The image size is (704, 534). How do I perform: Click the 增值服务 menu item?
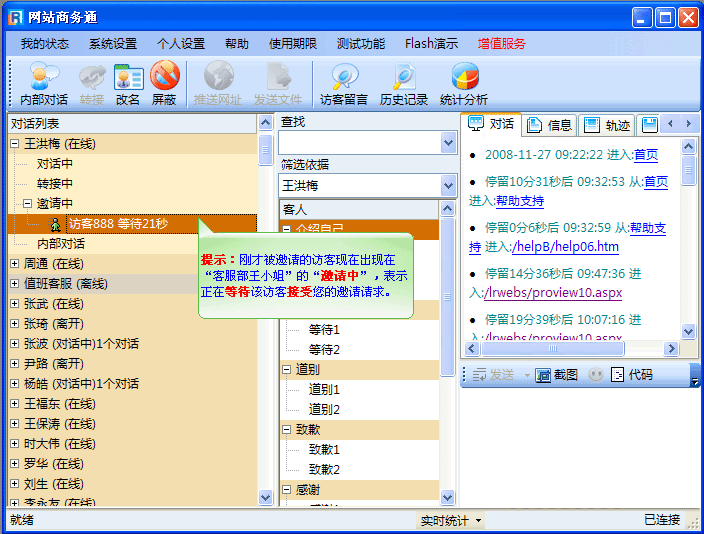tap(501, 44)
